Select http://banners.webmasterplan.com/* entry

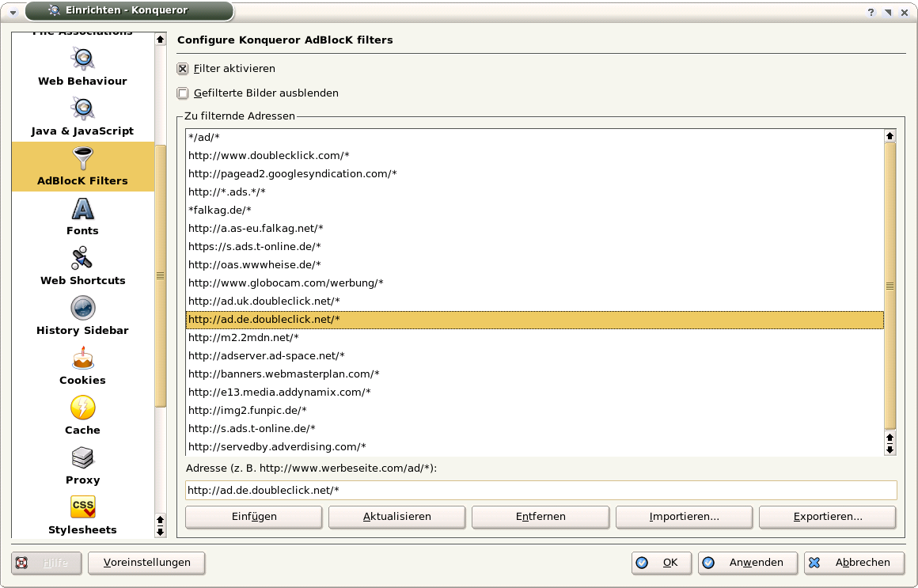[x=534, y=374]
